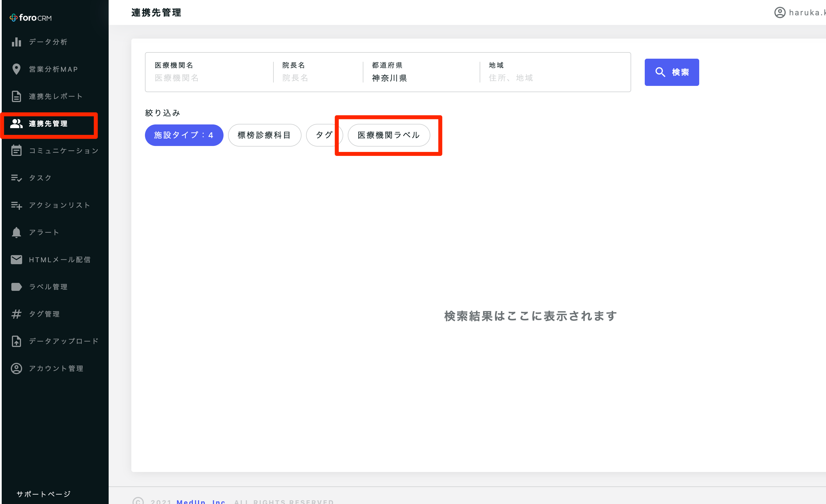826x504 pixels.
Task: Click the ラベル管理 label icon
Action: click(x=16, y=287)
